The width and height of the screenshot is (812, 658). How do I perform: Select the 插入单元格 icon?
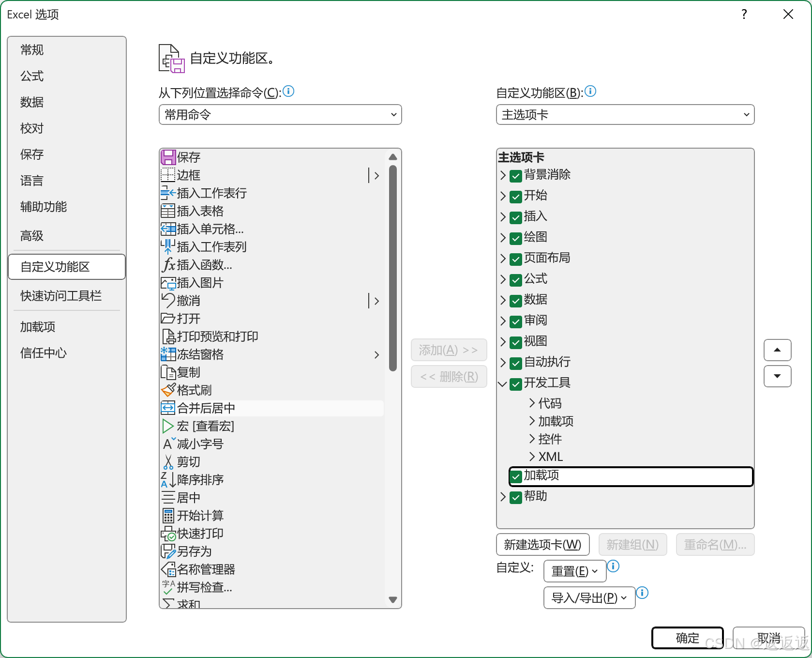click(x=168, y=229)
